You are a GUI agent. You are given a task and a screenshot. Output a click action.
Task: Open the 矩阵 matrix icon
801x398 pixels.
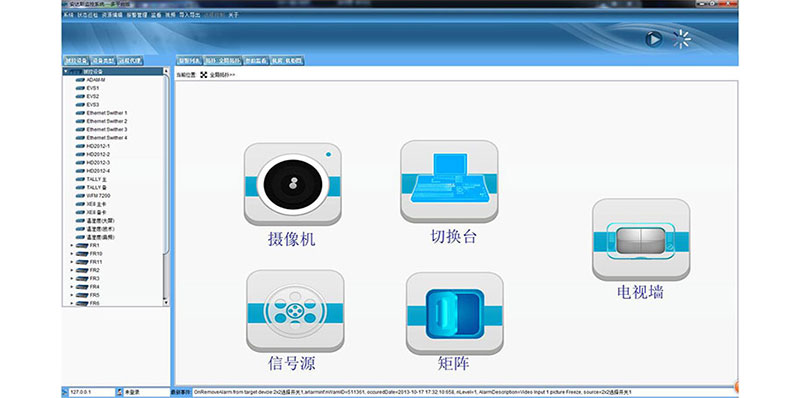[455, 313]
